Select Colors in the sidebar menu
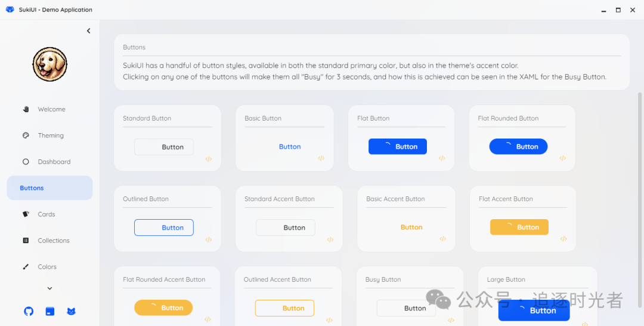Screen dimensions: 644x326 (x=47, y=267)
